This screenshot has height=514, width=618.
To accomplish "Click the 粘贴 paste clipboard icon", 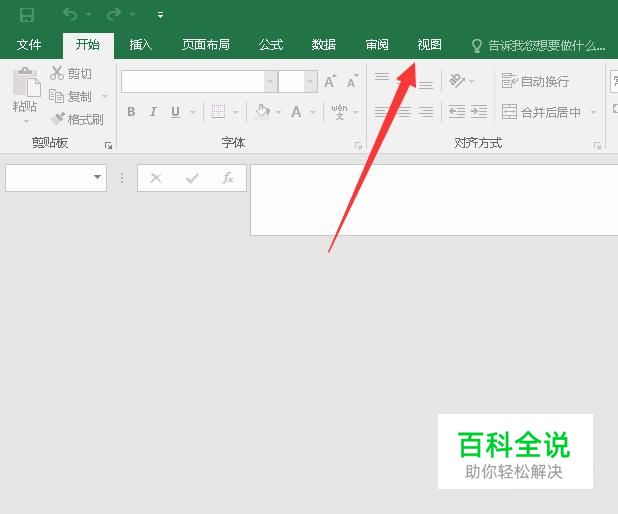I will point(26,82).
